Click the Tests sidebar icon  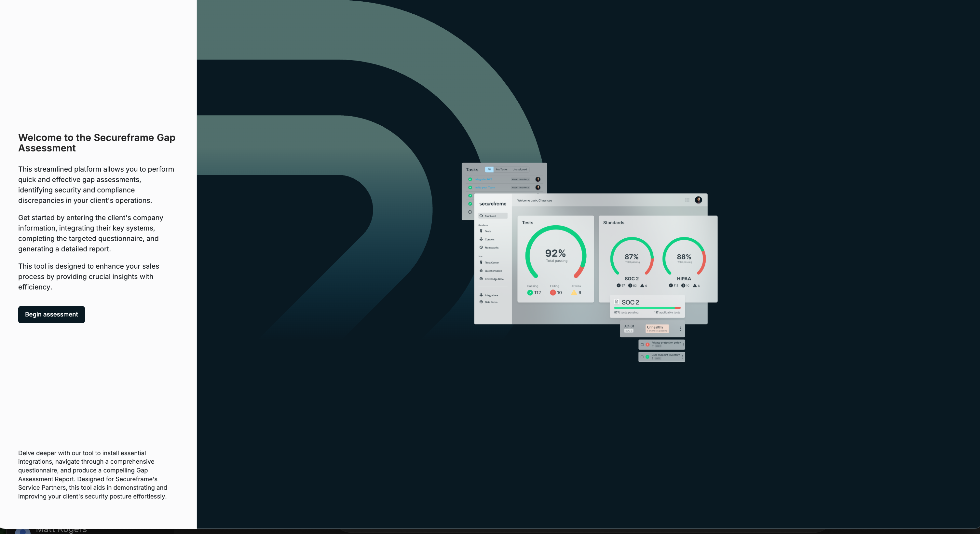click(481, 231)
